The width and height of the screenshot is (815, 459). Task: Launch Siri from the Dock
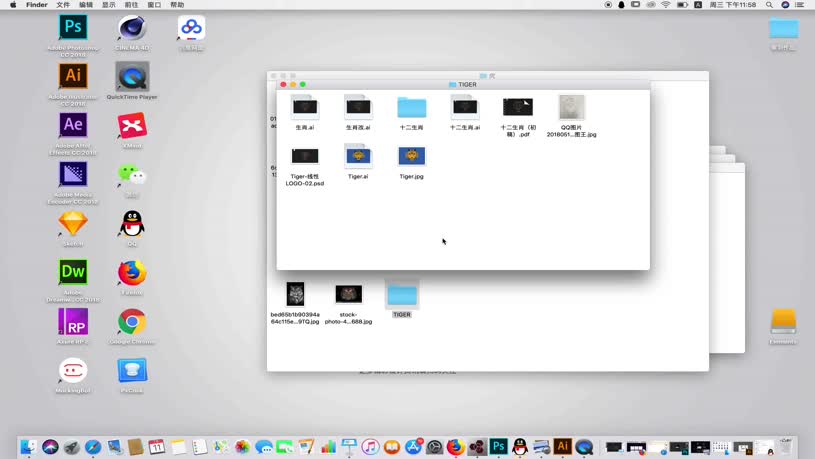point(50,447)
